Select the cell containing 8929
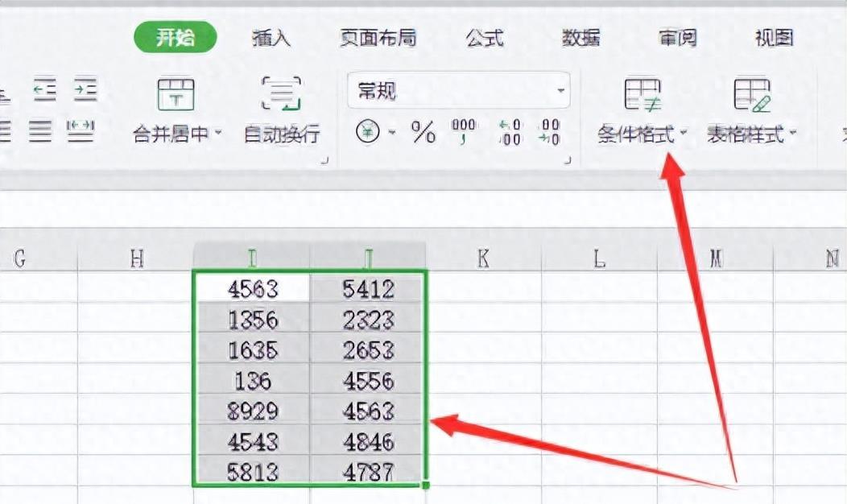This screenshot has height=504, width=847. [251, 411]
